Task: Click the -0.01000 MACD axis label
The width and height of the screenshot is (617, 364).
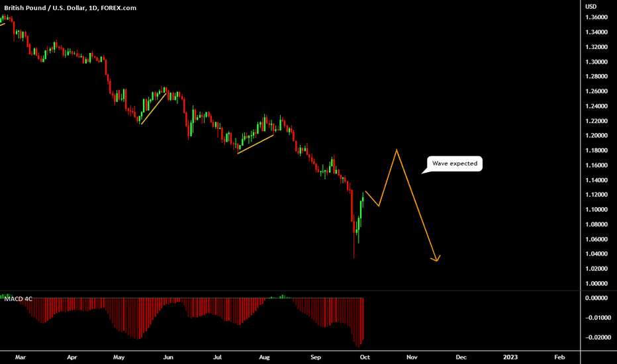Action: (598, 318)
